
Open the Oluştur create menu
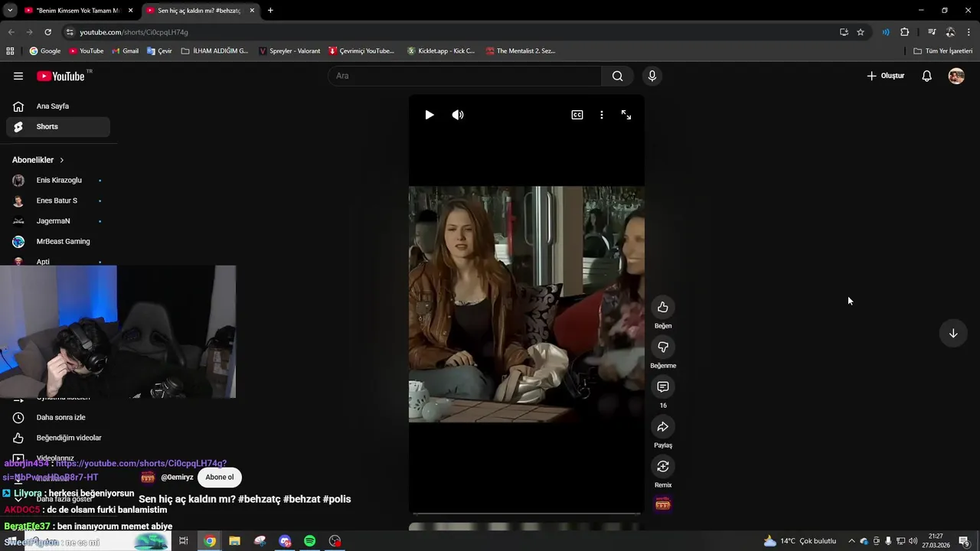pyautogui.click(x=886, y=76)
